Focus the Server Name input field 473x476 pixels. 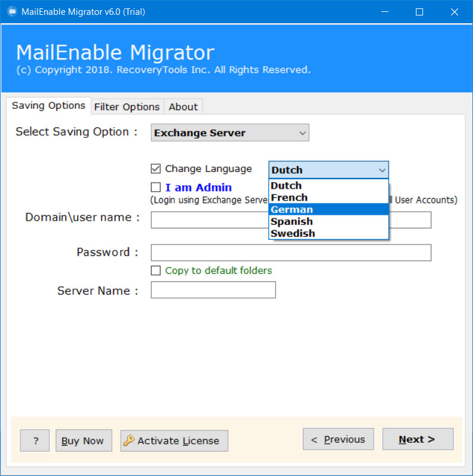tap(213, 290)
